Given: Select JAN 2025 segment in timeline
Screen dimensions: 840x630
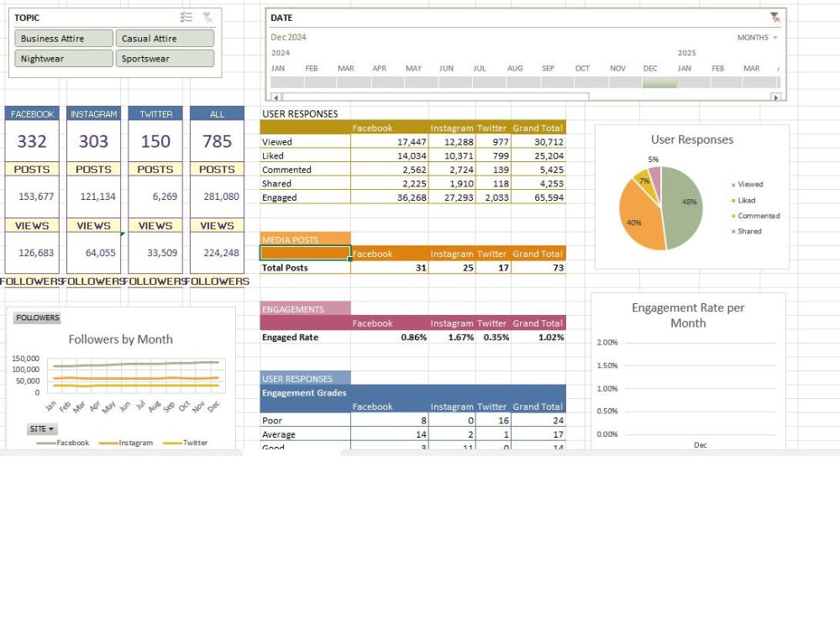Looking at the screenshot, I should [693, 82].
